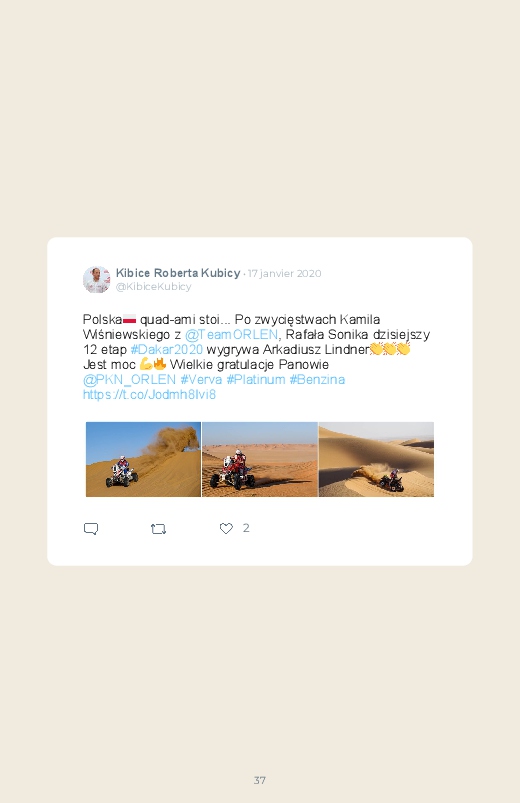The width and height of the screenshot is (520, 803).
Task: Click the Kibice Roberta Kubicy display name
Action: coord(178,273)
